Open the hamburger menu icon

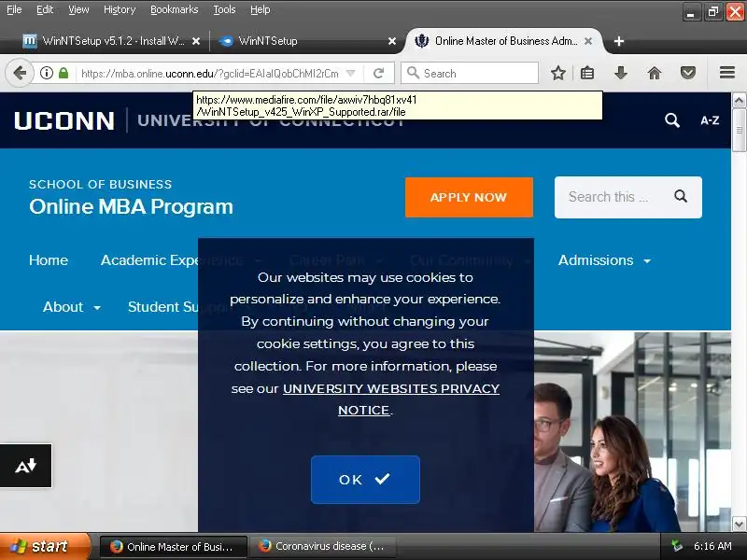tap(727, 73)
